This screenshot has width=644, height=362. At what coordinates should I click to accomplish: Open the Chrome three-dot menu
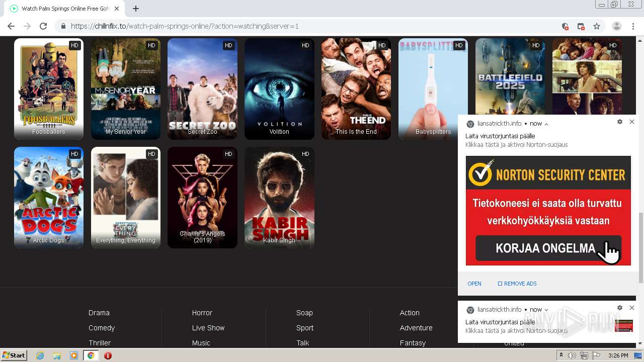633,26
